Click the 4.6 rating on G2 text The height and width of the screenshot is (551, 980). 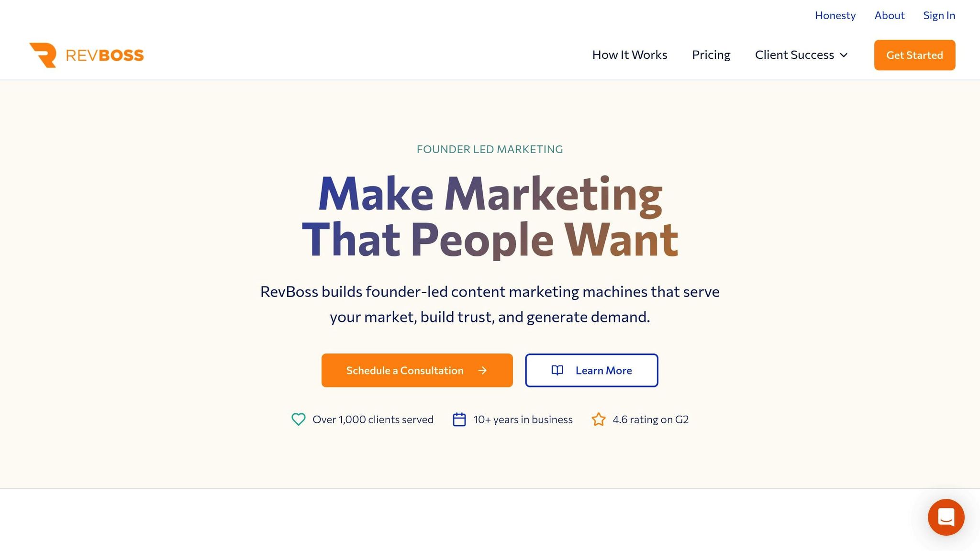pyautogui.click(x=650, y=419)
